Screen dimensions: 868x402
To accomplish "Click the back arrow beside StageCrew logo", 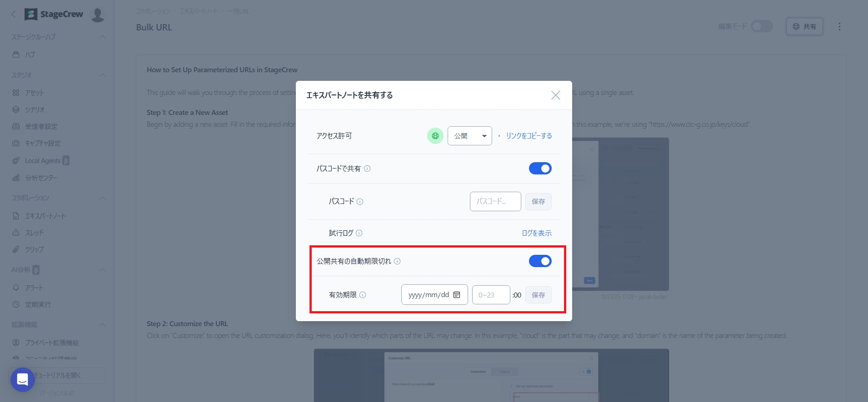I will coord(14,15).
